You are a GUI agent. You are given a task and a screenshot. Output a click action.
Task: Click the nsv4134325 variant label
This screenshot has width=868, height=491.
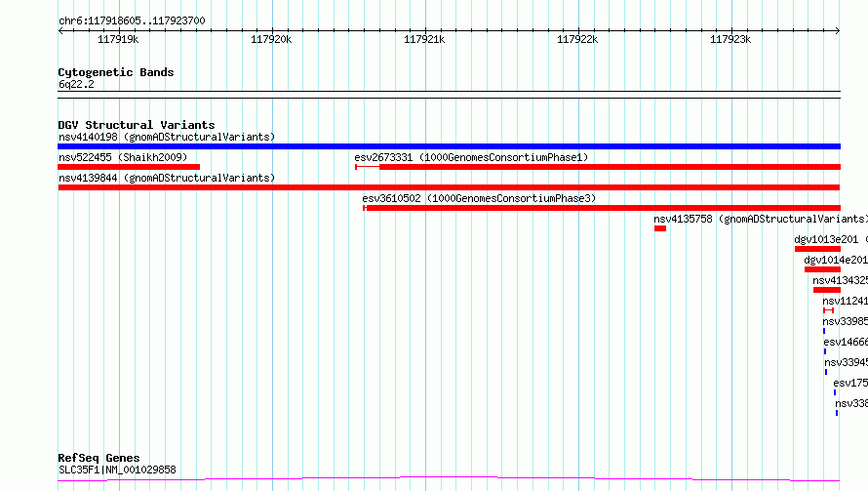[841, 280]
